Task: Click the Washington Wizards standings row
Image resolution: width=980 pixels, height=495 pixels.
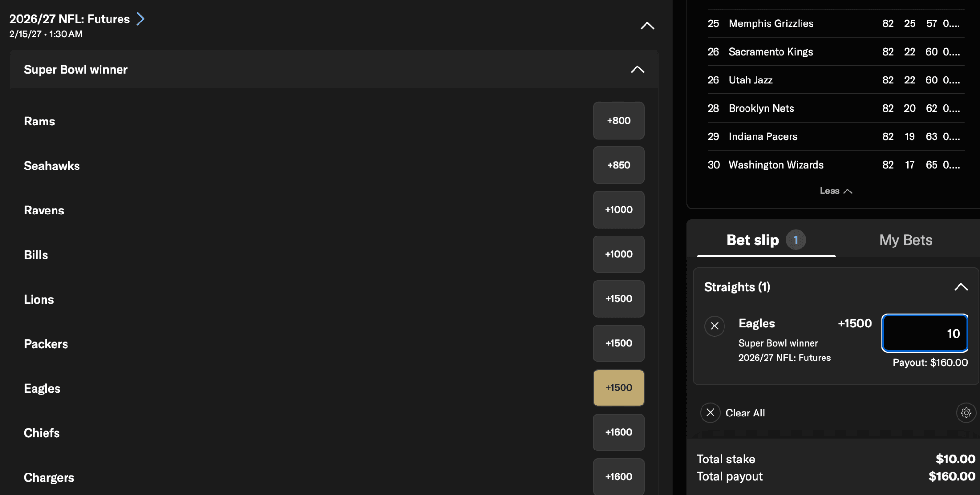Action: 835,165
